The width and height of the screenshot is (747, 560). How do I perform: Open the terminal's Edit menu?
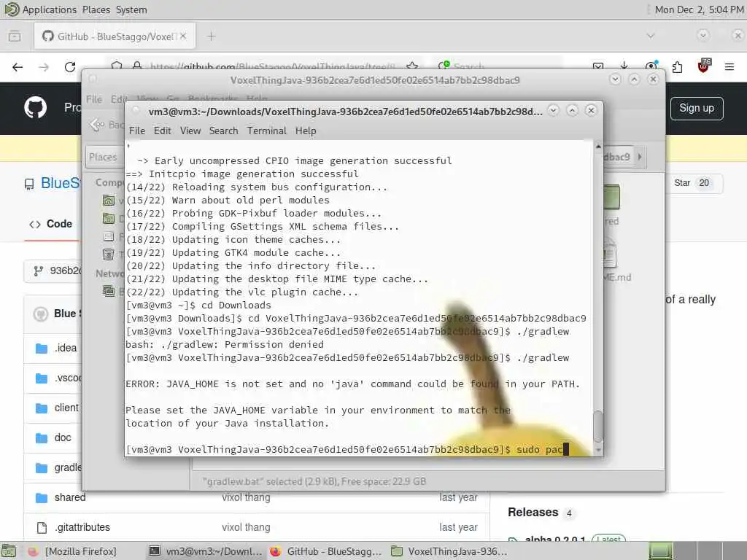[162, 131]
